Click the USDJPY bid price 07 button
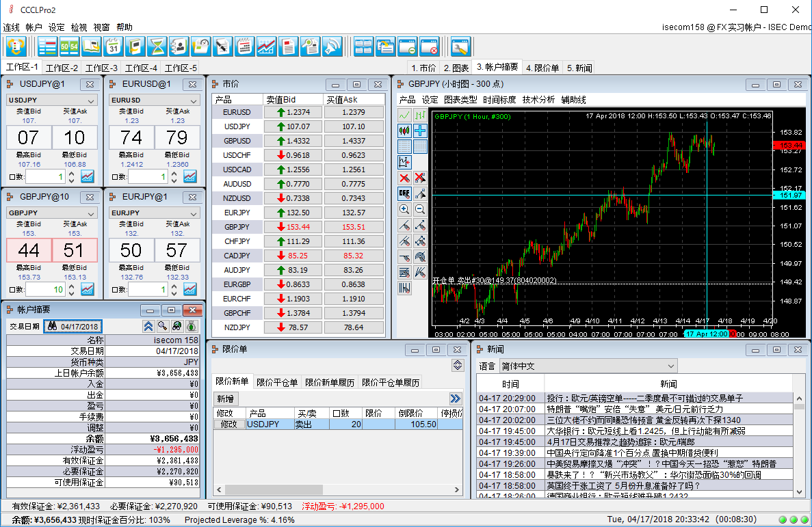The height and width of the screenshot is (527, 812). tap(29, 137)
